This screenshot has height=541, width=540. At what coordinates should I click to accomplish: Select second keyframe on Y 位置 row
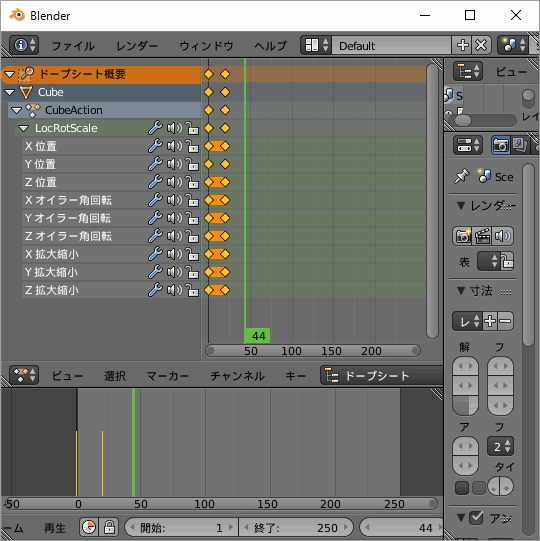(225, 164)
